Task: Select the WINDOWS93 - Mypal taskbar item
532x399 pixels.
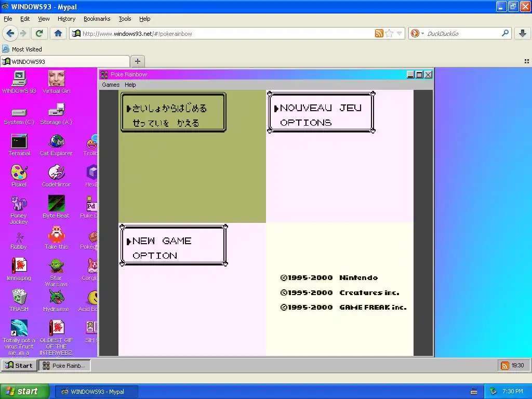Action: 96,392
